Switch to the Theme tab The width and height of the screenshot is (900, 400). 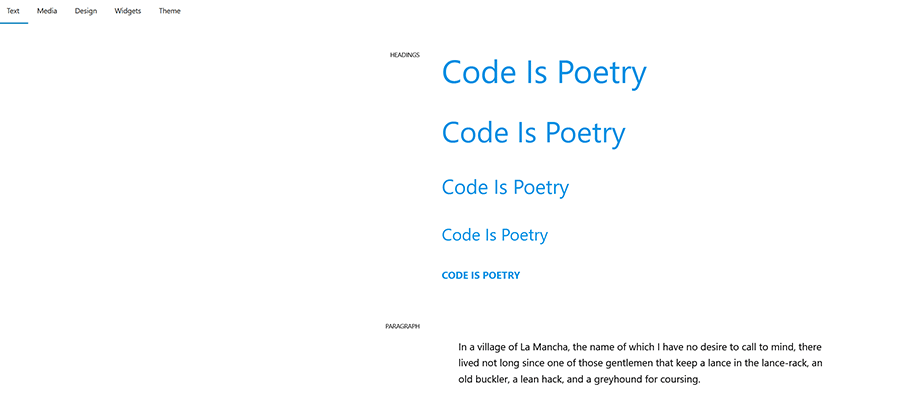coord(170,11)
